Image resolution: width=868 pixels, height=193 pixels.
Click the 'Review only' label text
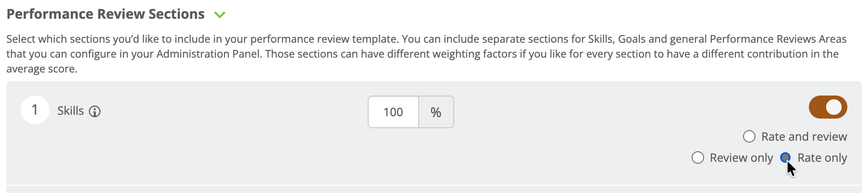741,158
